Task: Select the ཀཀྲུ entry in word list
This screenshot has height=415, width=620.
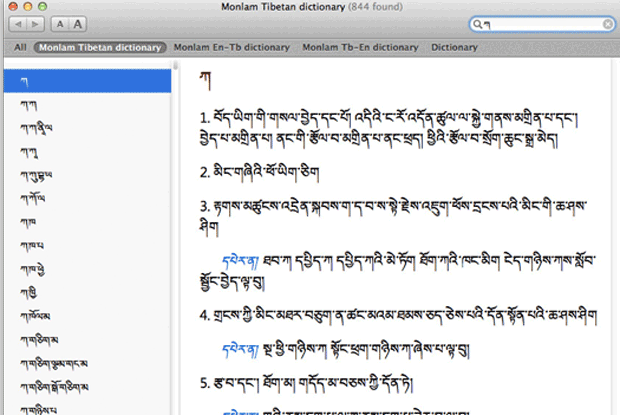Action: (87, 152)
